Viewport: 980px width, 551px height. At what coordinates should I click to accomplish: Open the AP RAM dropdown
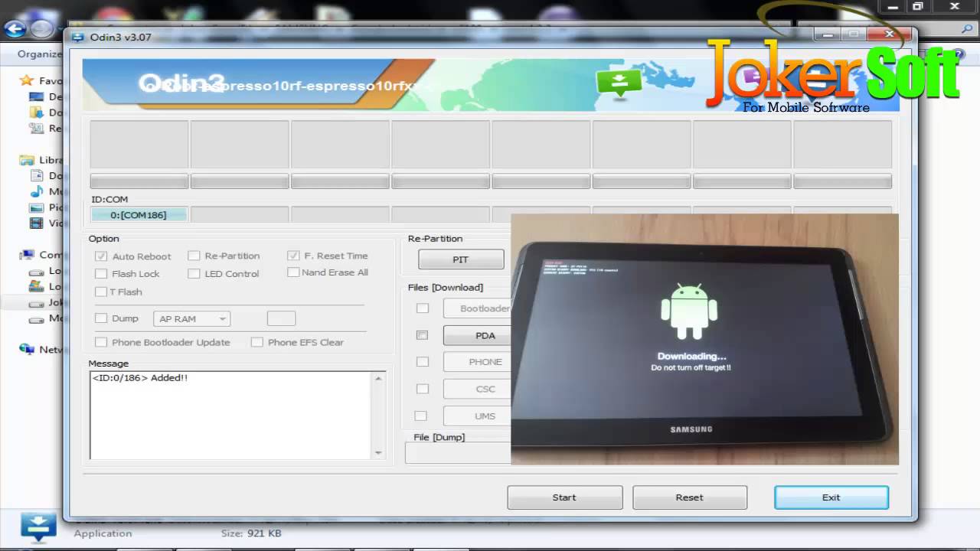[191, 319]
